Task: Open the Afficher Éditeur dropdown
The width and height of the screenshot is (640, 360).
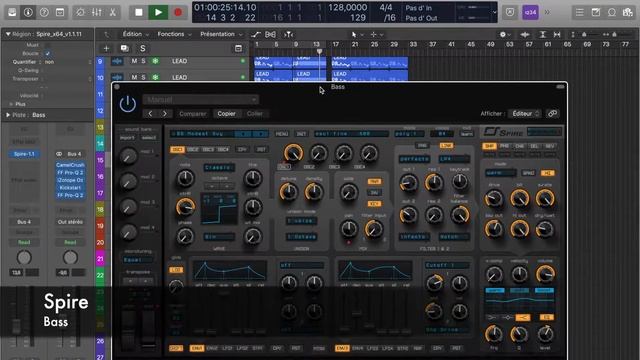Action: coord(526,114)
